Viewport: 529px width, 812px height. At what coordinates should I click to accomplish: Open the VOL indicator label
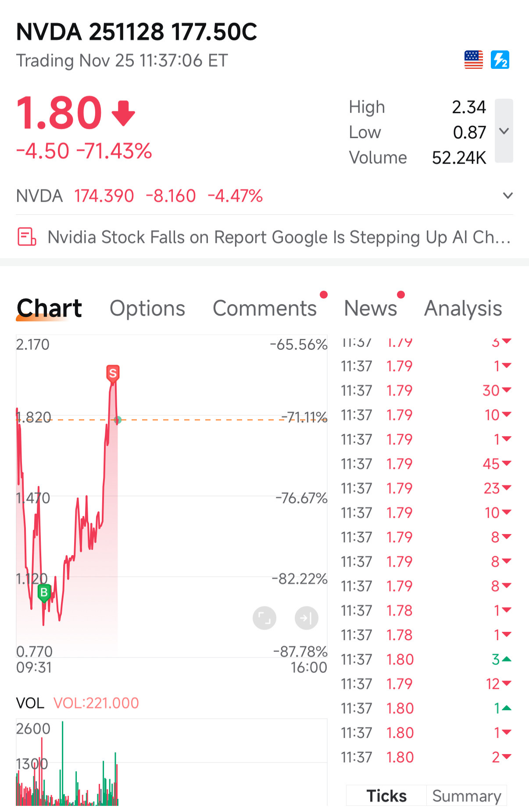30,703
